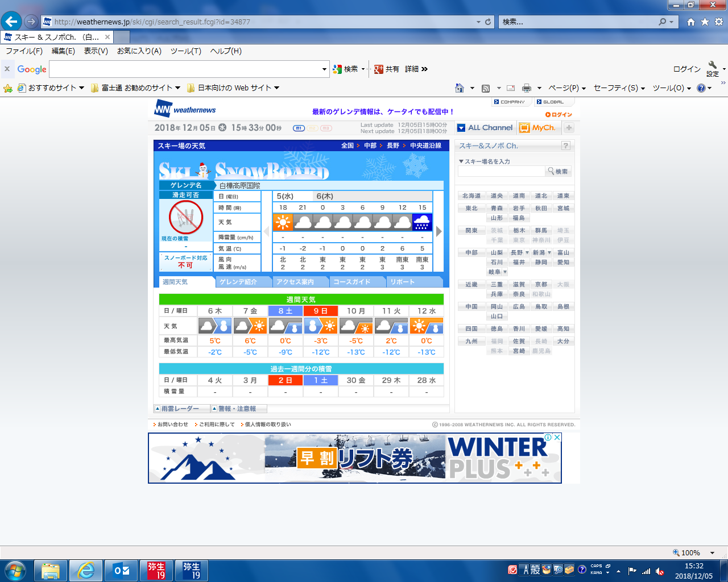The height and width of the screenshot is (582, 728).
Task: Open the セーフティ(S) dropdown menu
Action: pos(619,88)
